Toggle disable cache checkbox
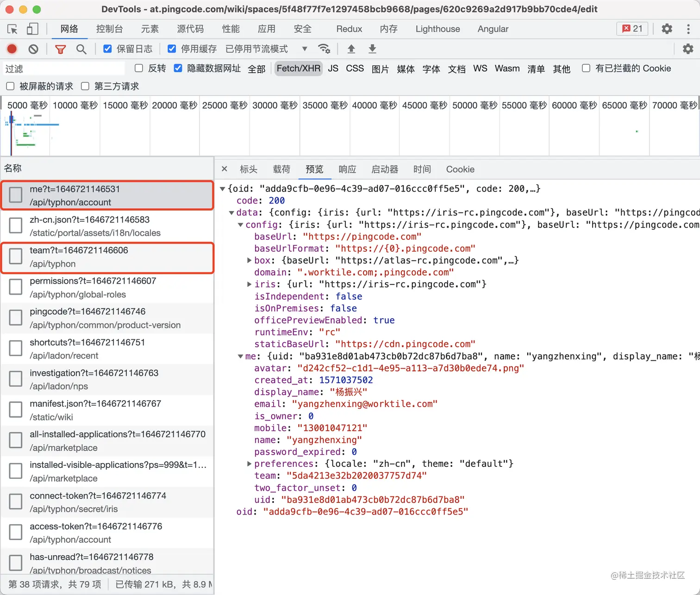The image size is (700, 595). (x=172, y=49)
